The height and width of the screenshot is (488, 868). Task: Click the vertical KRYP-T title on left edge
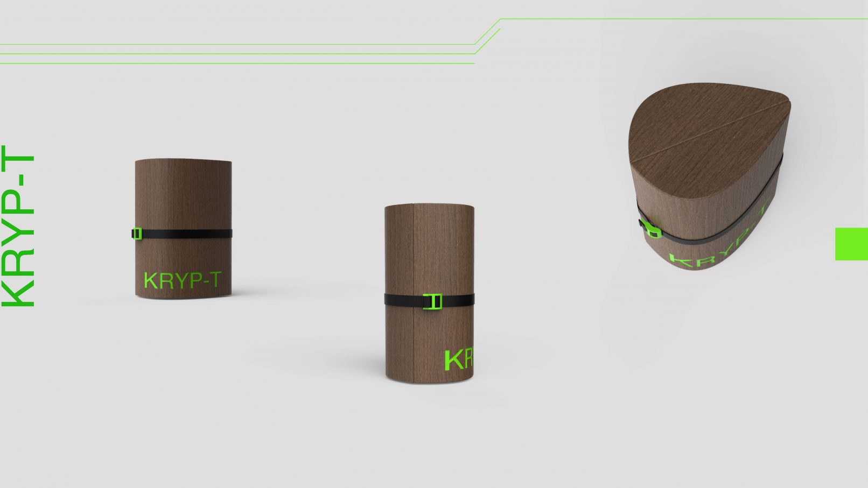click(x=18, y=226)
